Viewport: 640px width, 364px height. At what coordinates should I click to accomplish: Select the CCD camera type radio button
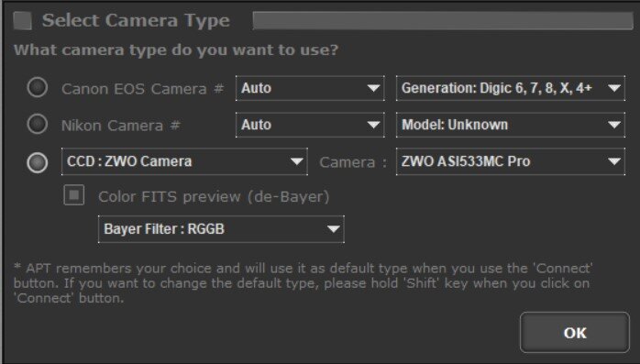38,162
